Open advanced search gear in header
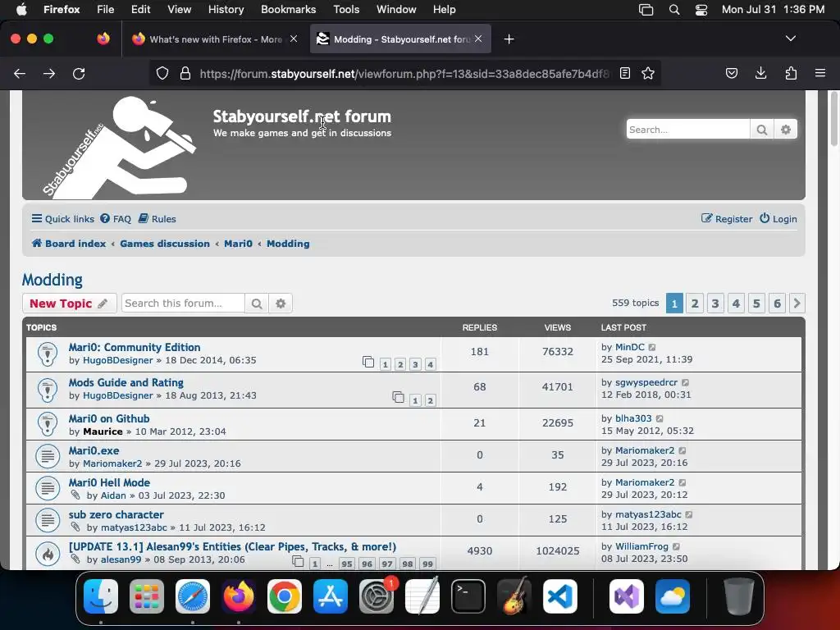Image resolution: width=840 pixels, height=630 pixels. [x=785, y=130]
